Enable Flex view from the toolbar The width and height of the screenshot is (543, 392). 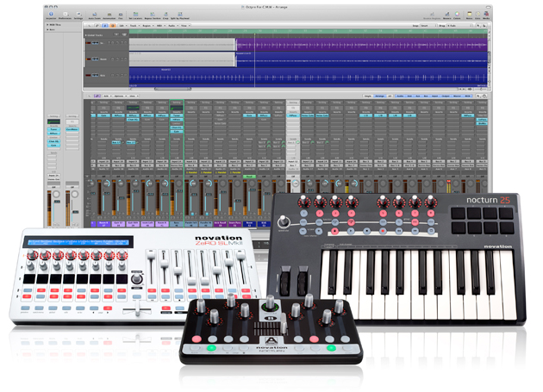121,16
